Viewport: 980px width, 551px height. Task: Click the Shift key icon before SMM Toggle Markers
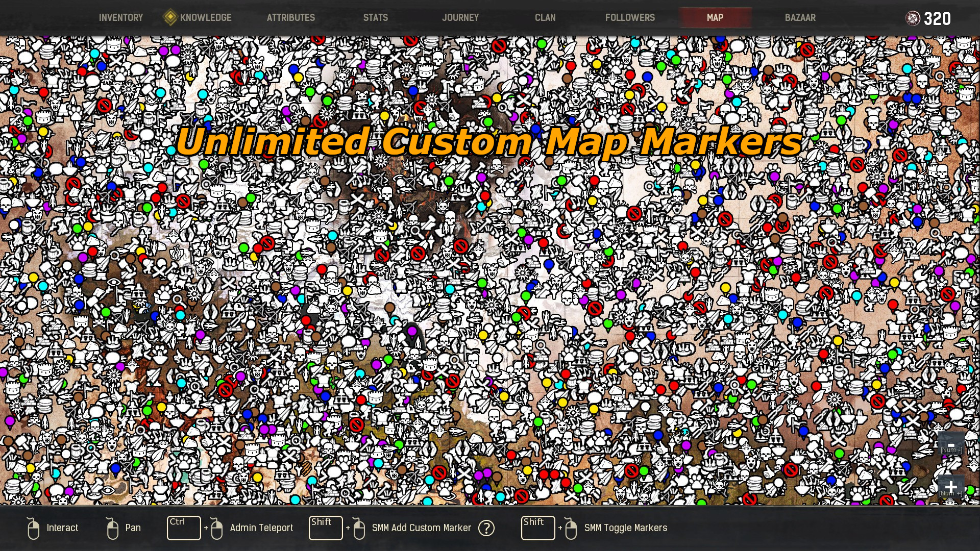pyautogui.click(x=538, y=528)
